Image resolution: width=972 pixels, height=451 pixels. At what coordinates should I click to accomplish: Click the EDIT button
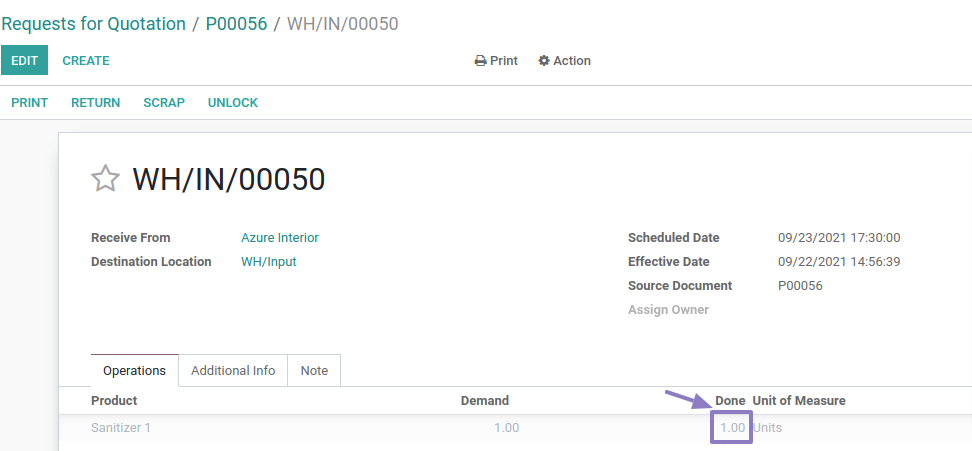coord(24,61)
